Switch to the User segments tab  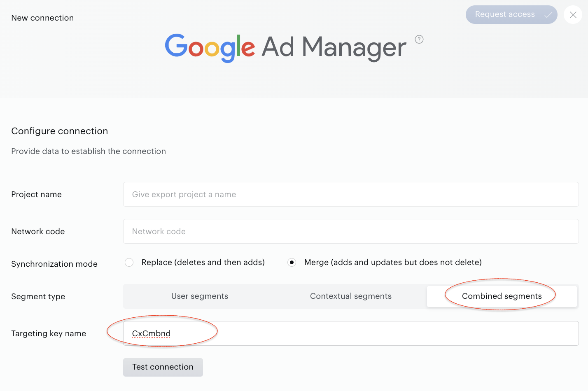200,296
